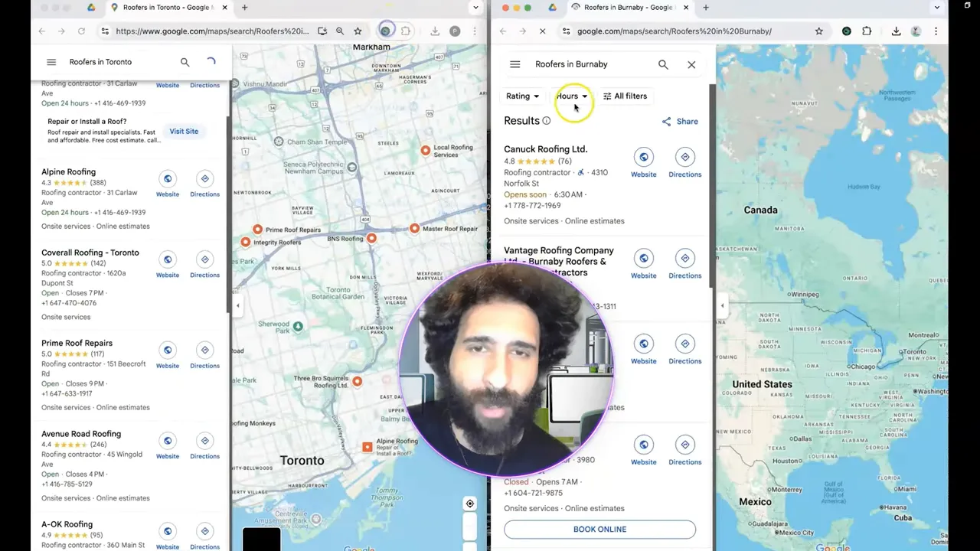This screenshot has width=980, height=551.
Task: Open Website icon in Prime Roof Repairs listing
Action: pos(168,350)
